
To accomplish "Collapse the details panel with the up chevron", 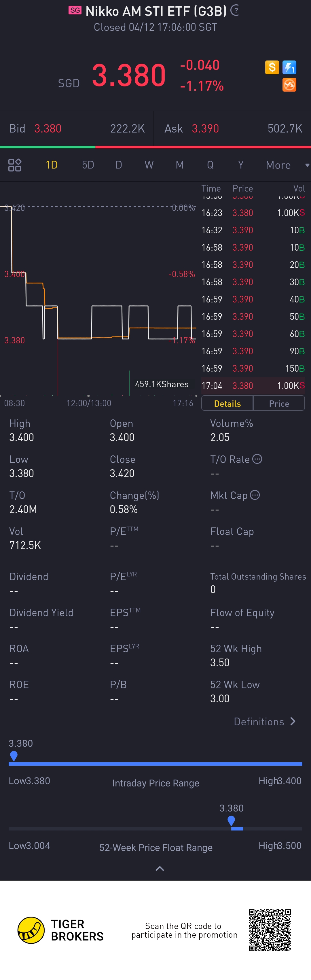I will tap(160, 869).
